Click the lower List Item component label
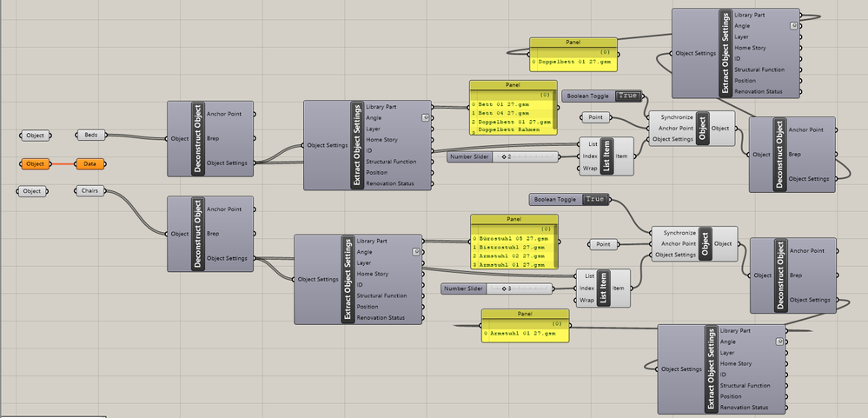868x418 pixels. [602, 288]
